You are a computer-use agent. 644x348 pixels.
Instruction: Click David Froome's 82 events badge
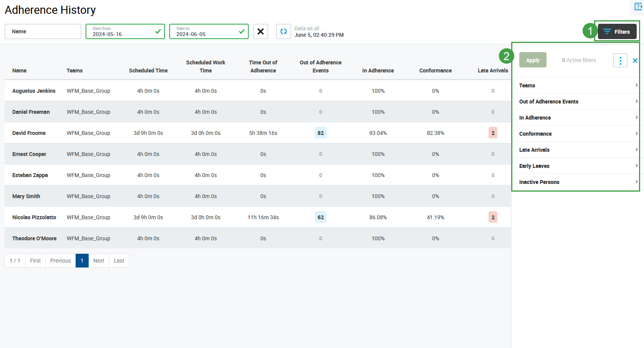tap(320, 133)
